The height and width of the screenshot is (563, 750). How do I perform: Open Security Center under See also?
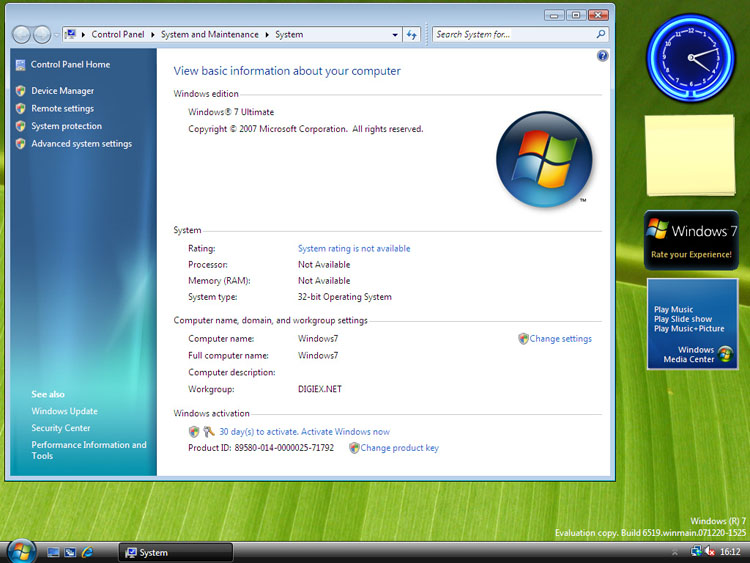pyautogui.click(x=61, y=428)
